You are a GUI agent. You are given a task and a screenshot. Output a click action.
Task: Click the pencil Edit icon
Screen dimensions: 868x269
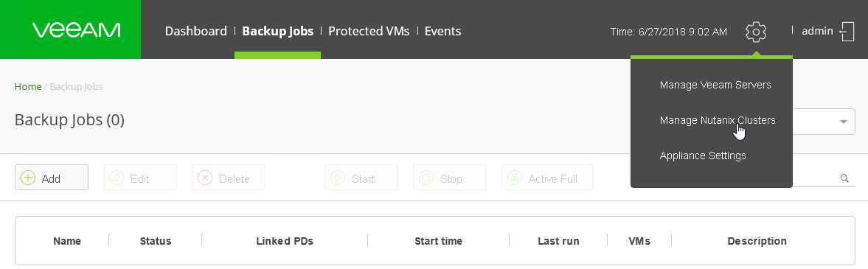tap(117, 178)
